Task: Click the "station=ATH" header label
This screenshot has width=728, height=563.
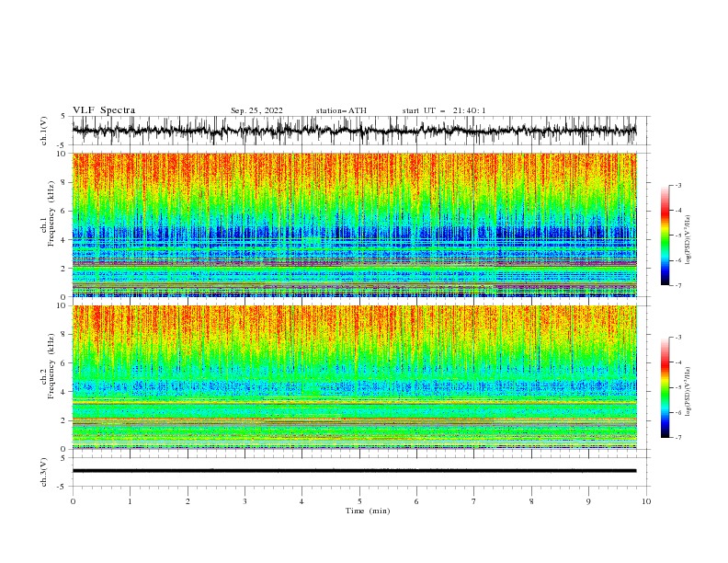Action: click(x=341, y=110)
